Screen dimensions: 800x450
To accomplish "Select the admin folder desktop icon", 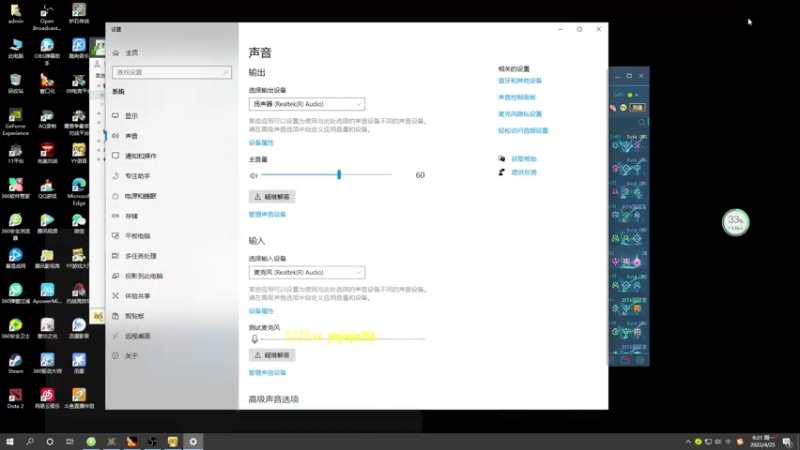I will coord(15,14).
